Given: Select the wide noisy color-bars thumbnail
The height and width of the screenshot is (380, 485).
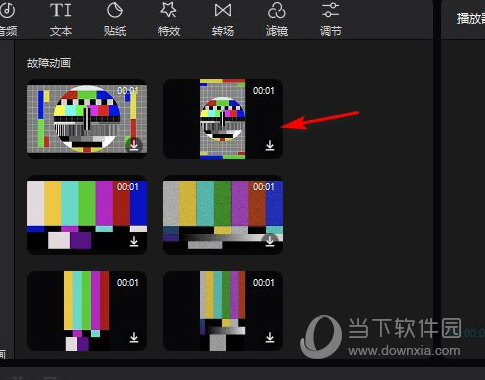Looking at the screenshot, I should [x=223, y=215].
